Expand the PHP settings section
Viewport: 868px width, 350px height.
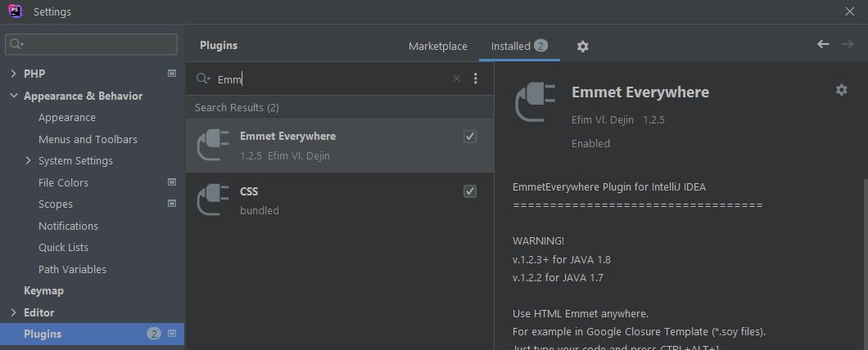pos(13,74)
